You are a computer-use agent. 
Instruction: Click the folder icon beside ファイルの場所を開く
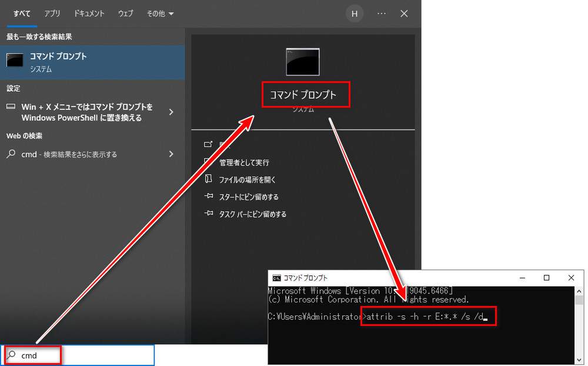(x=207, y=179)
